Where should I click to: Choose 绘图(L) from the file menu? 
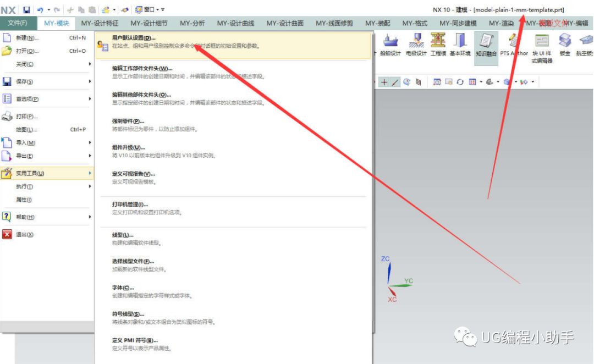(47, 130)
